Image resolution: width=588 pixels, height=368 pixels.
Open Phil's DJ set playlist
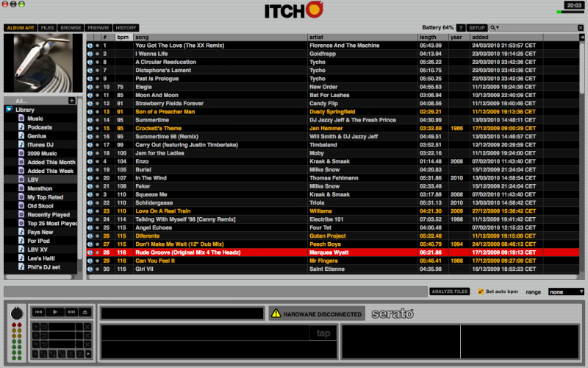[43, 267]
